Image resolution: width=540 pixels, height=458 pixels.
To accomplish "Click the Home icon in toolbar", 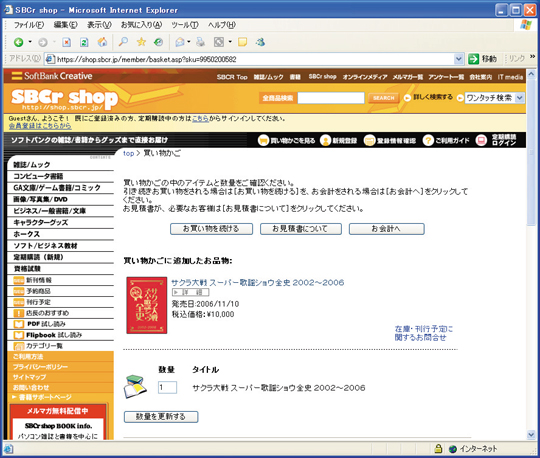I will [x=102, y=42].
